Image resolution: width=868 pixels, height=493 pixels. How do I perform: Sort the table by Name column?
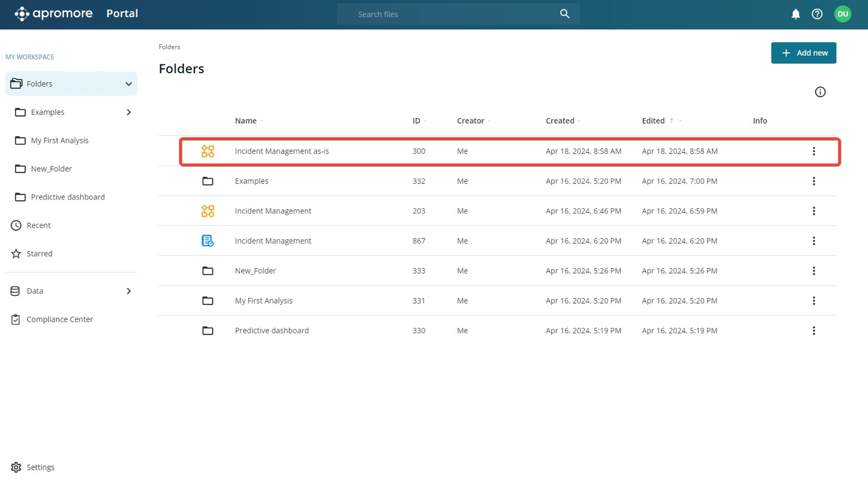(x=246, y=121)
